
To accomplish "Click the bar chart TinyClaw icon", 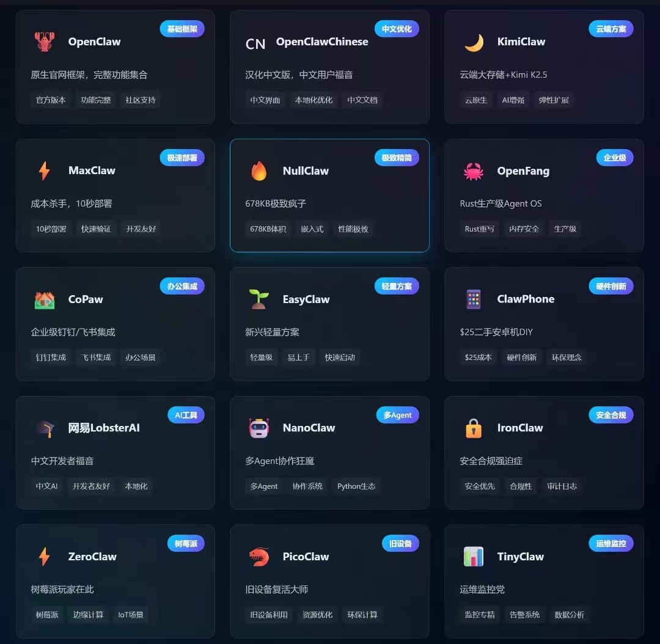I will pos(474,557).
